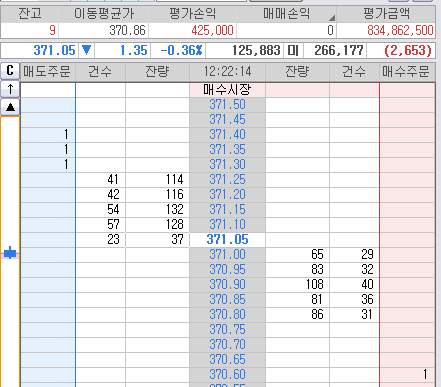Select the 매수시장 market buy cell

[x=227, y=90]
